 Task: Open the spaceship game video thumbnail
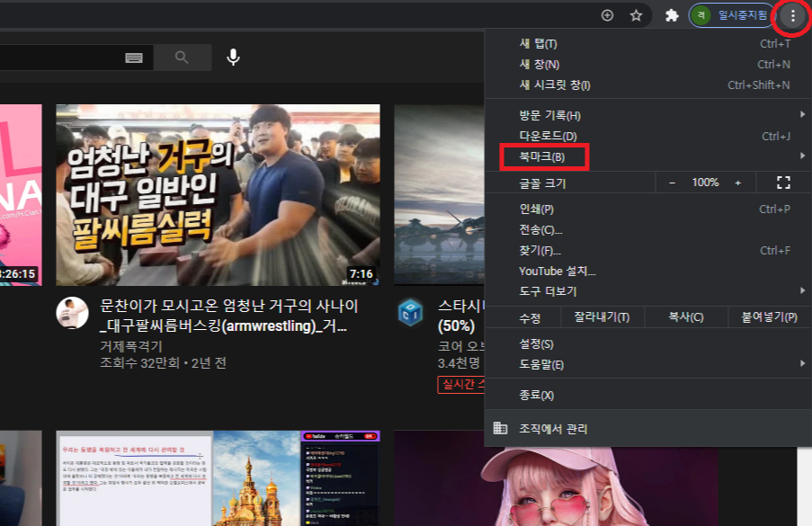[439, 194]
